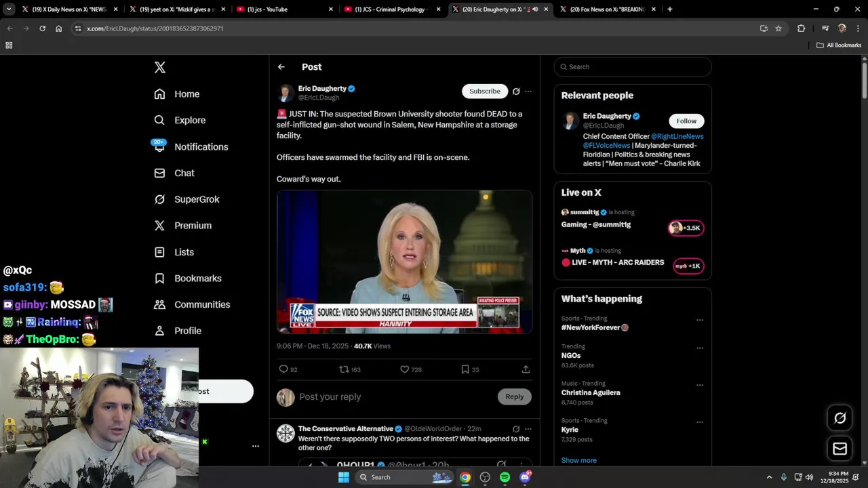
Task: Switch to the jcs - YouTube tab
Action: pyautogui.click(x=284, y=9)
